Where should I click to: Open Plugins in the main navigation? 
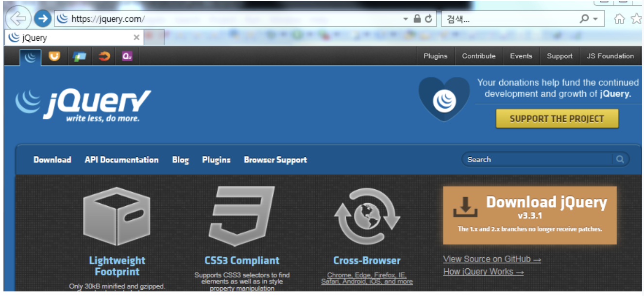216,160
